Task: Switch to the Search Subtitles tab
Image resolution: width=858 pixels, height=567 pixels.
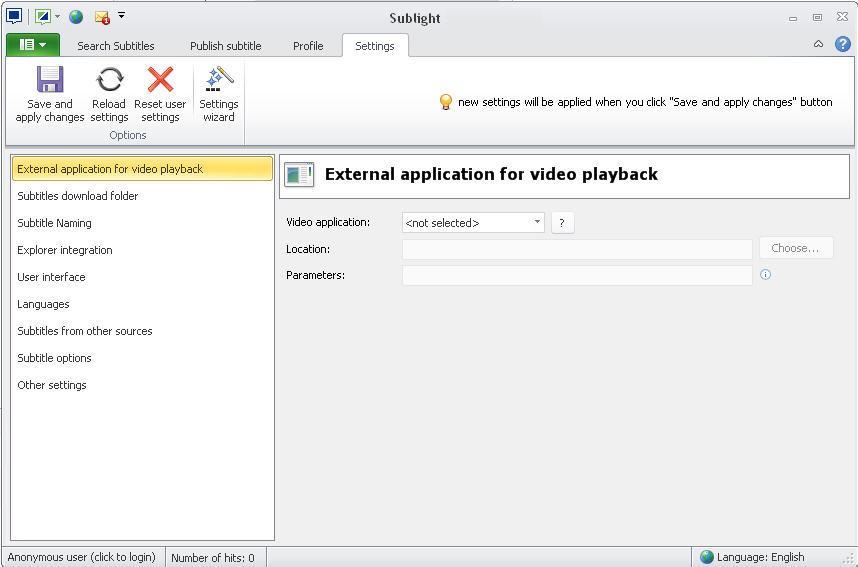Action: (x=116, y=46)
